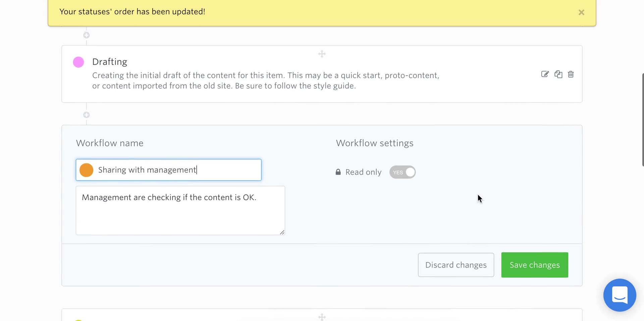Grab the move handle on Drafting card
The width and height of the screenshot is (644, 321).
[322, 54]
